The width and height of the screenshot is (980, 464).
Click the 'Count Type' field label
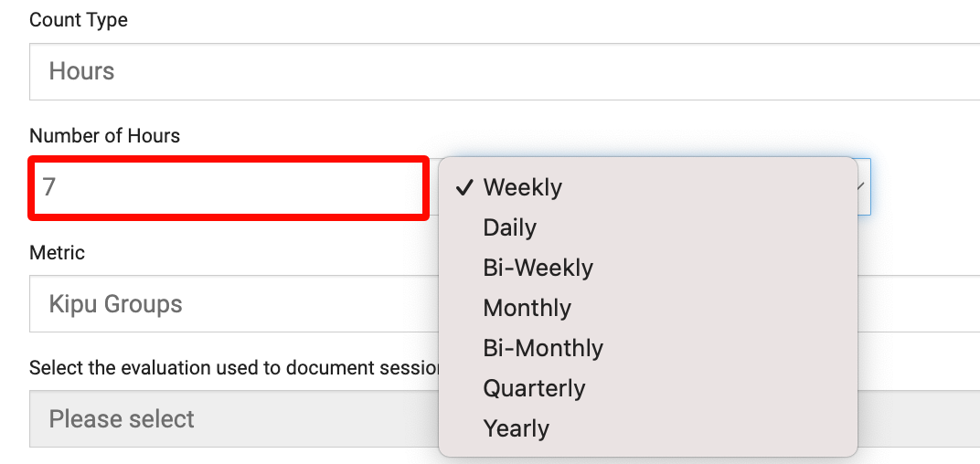point(79,20)
